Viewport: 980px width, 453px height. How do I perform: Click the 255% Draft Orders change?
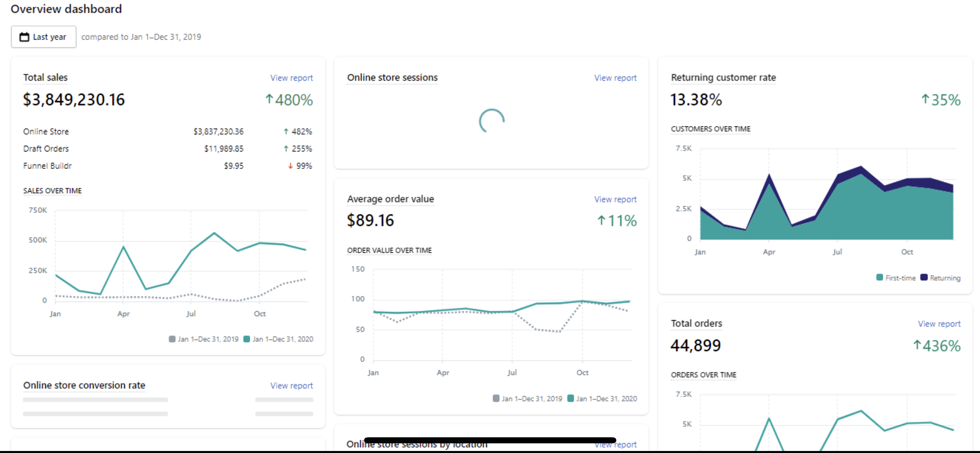(x=298, y=149)
